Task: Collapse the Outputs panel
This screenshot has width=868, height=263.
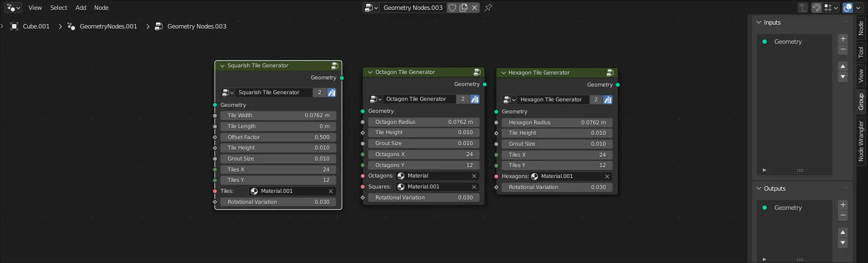Action: pyautogui.click(x=759, y=188)
